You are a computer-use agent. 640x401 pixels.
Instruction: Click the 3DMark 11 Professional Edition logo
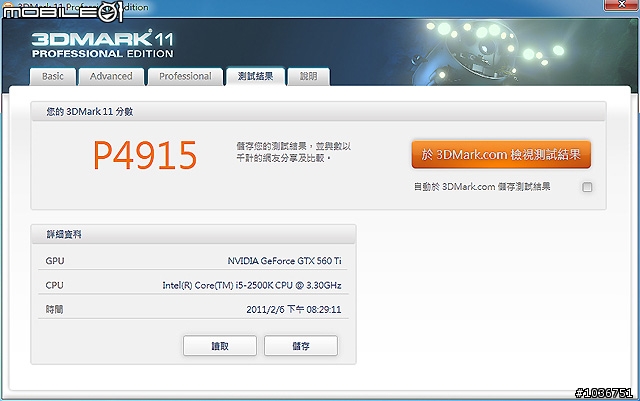[x=102, y=44]
